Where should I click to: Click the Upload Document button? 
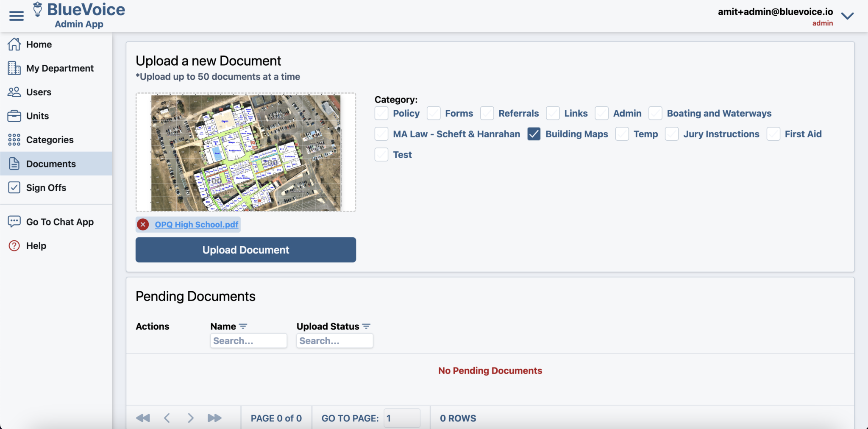point(245,250)
